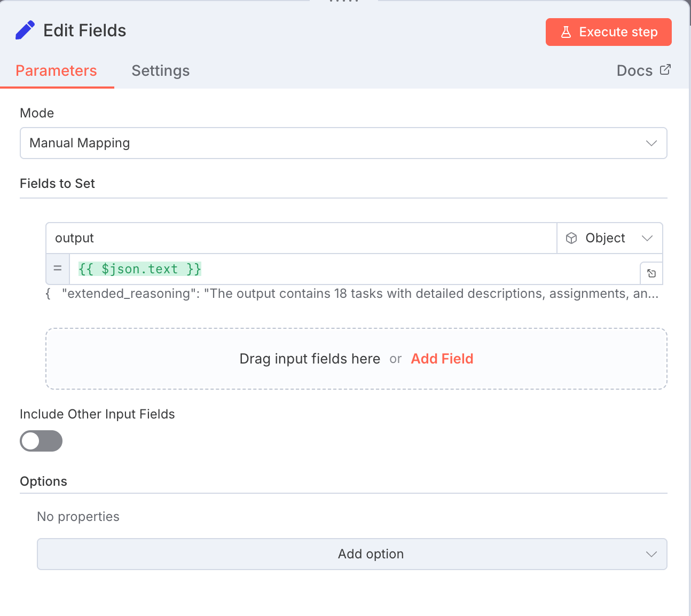Image resolution: width=691 pixels, height=616 pixels.
Task: Click the pencil Edit Fields icon
Action: pos(25,30)
